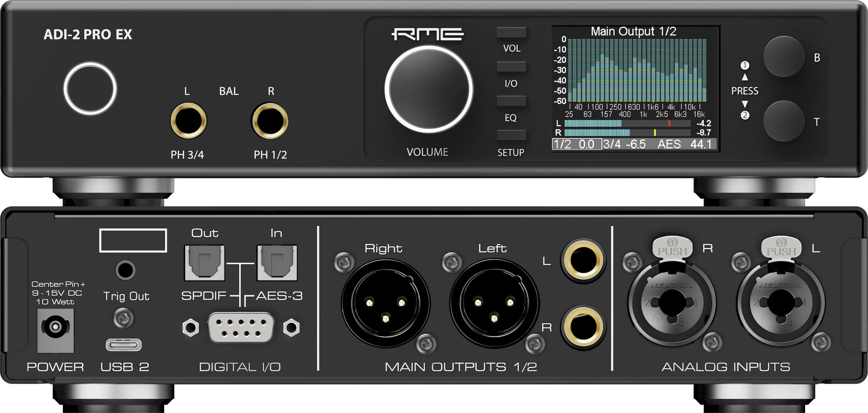
Task: Click the spectrum analyzer graph on the display
Action: (x=637, y=70)
